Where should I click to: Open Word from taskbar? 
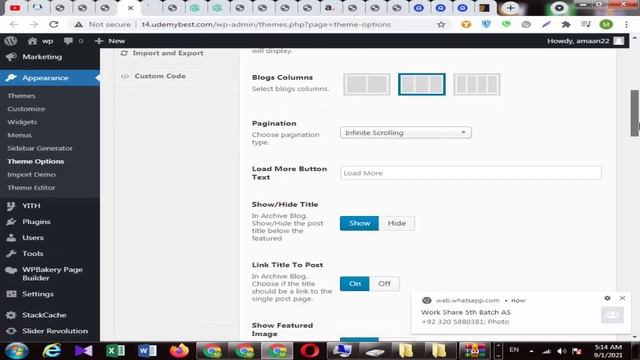[x=147, y=351]
